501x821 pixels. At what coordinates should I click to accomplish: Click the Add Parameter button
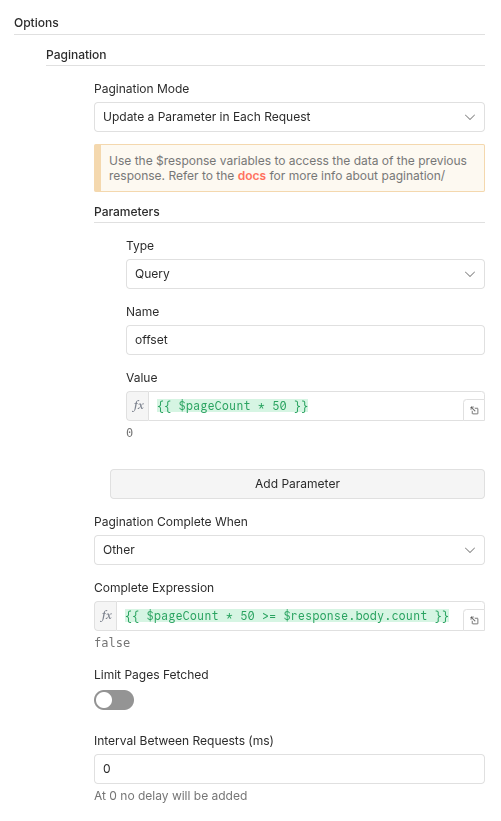297,484
